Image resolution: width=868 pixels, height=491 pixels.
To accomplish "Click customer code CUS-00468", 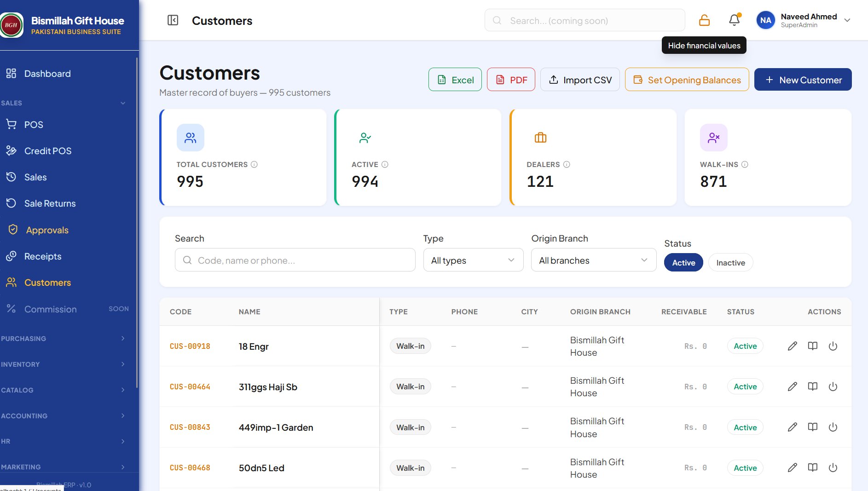I will pyautogui.click(x=190, y=468).
